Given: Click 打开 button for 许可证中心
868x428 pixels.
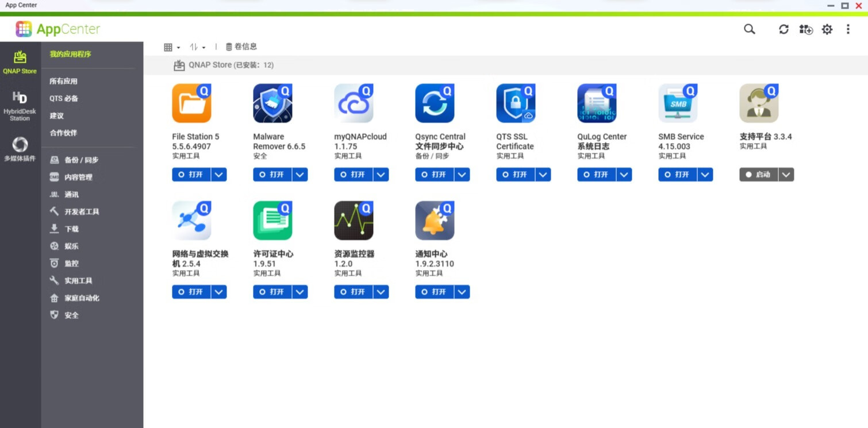Looking at the screenshot, I should click(x=272, y=292).
